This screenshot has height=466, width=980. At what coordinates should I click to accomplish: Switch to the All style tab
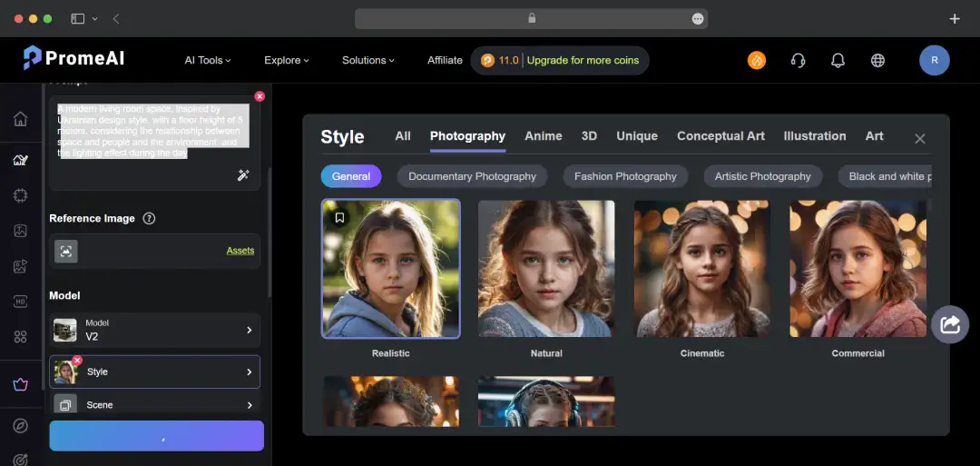coord(403,135)
